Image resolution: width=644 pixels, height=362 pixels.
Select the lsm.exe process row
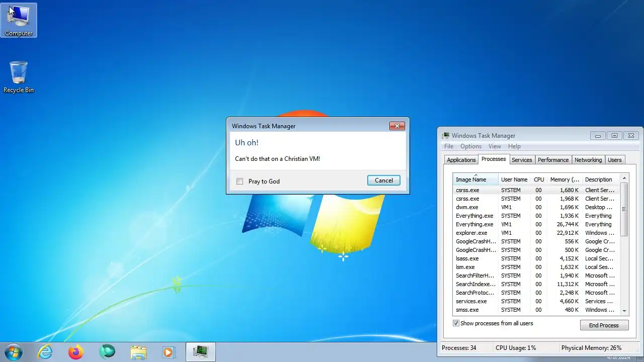tap(536, 267)
